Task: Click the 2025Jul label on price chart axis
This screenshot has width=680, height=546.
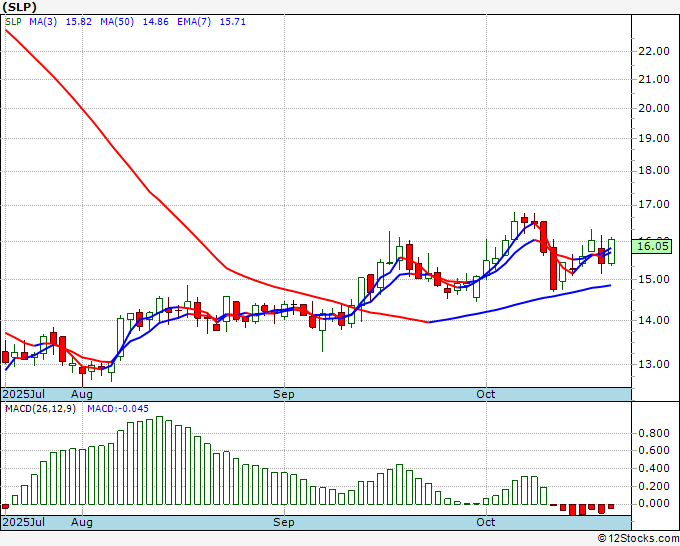Action: (24, 394)
